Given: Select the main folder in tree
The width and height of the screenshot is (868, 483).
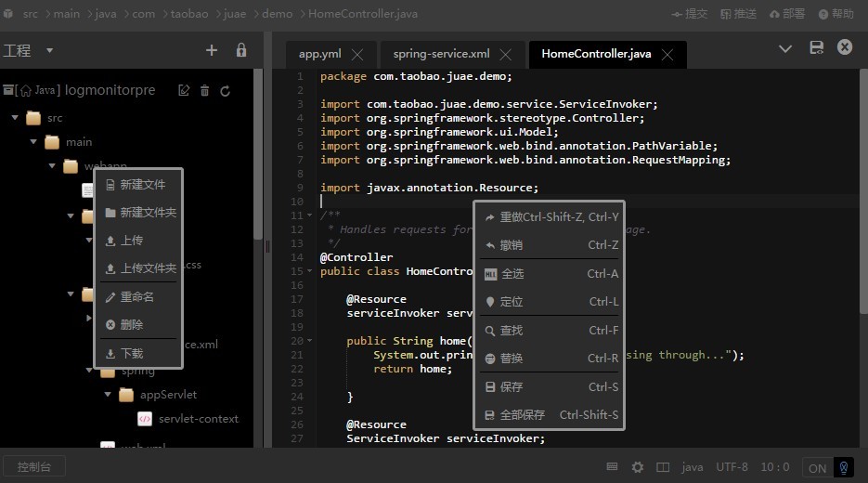Looking at the screenshot, I should click(x=79, y=142).
